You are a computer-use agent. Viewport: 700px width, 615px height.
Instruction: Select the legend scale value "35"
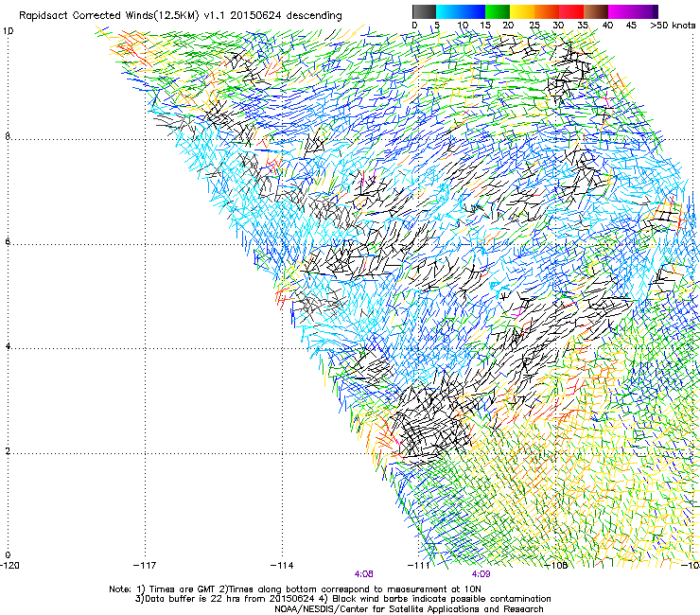pyautogui.click(x=583, y=26)
